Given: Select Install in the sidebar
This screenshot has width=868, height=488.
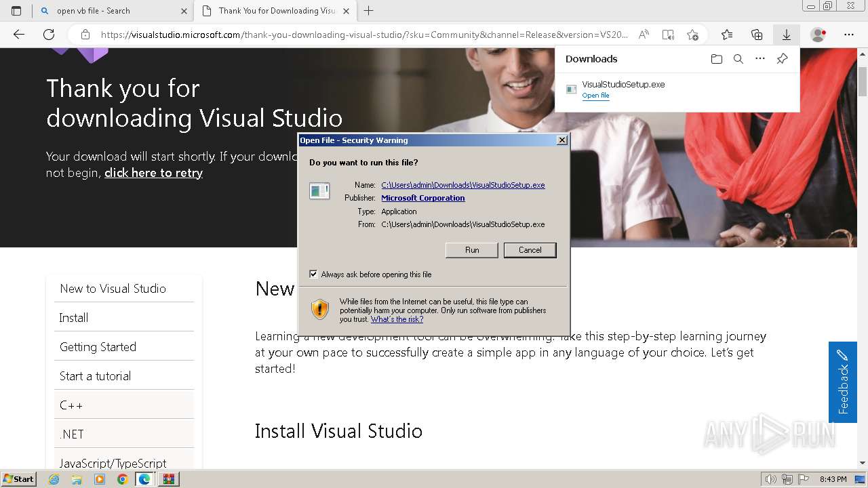Looking at the screenshot, I should (124, 318).
